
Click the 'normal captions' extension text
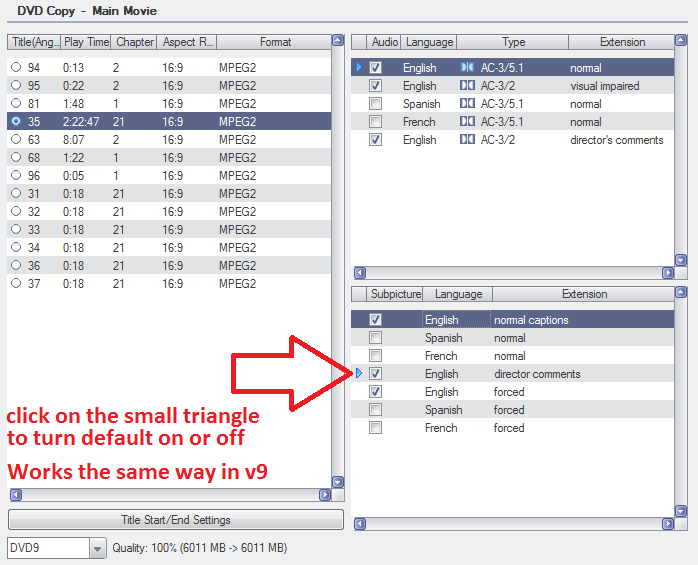point(531,320)
